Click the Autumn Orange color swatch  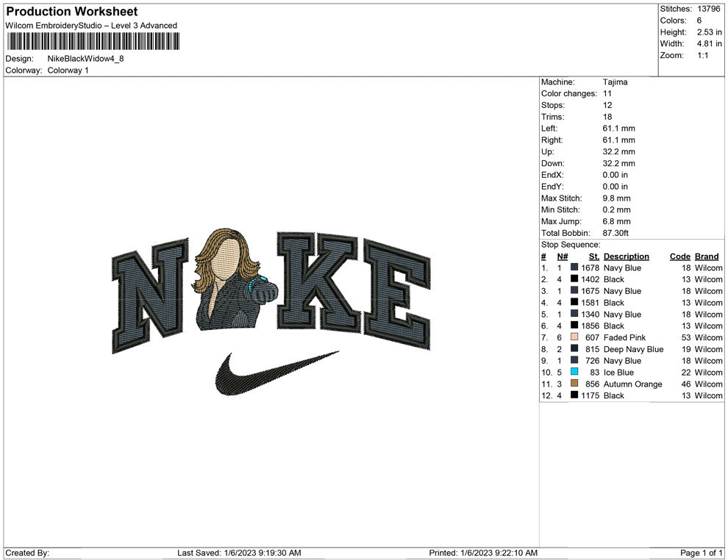(574, 384)
